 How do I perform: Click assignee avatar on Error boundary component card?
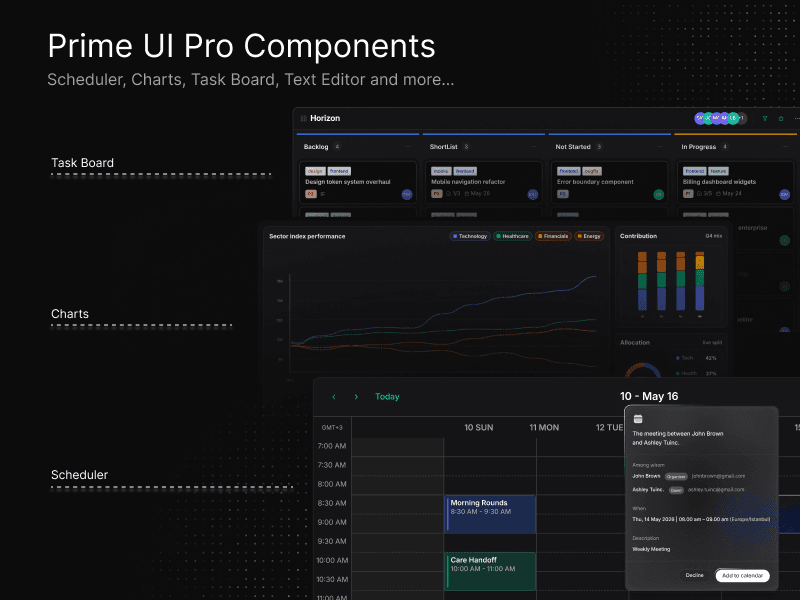[x=659, y=194]
